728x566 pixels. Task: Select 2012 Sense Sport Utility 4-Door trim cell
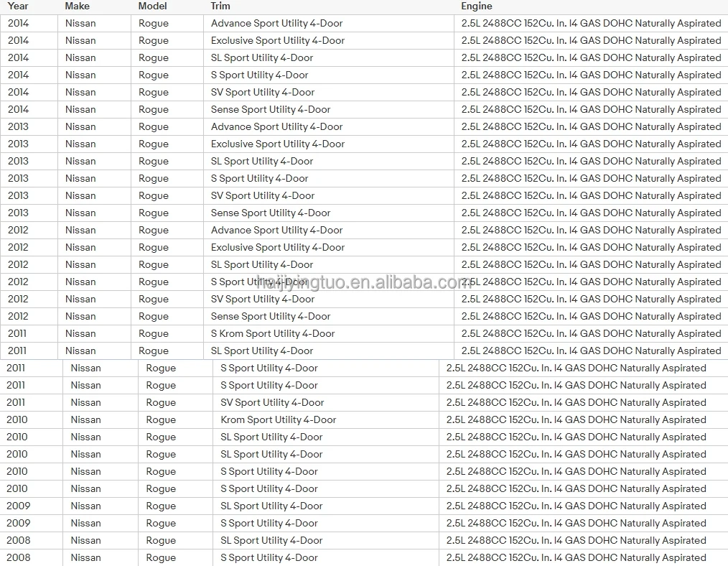pyautogui.click(x=329, y=316)
